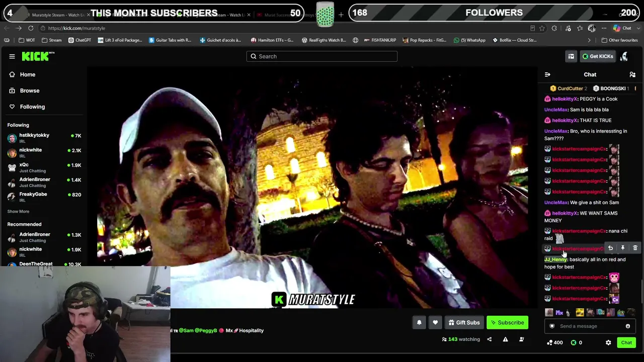644x362 pixels.
Task: Open the dashboard panel icon beside Get KICKs
Action: point(571,56)
